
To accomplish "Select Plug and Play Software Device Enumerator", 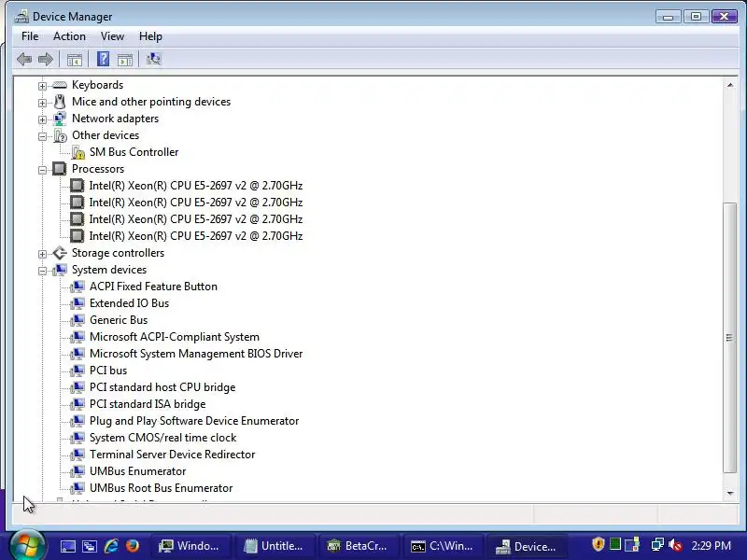I will (194, 421).
